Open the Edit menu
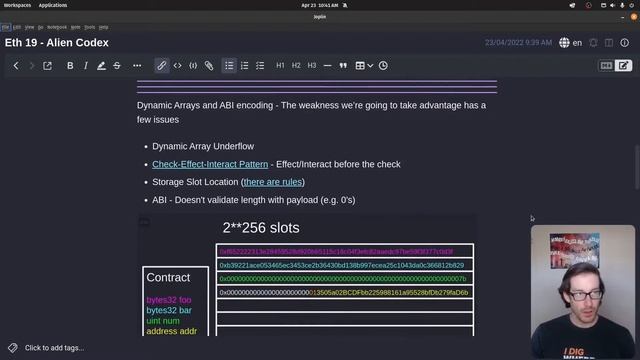 [17, 27]
